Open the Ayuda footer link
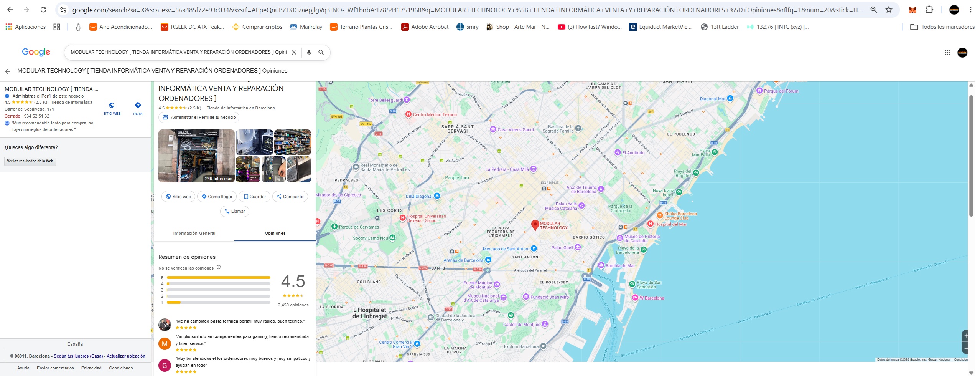The image size is (980, 376). pos(23,368)
